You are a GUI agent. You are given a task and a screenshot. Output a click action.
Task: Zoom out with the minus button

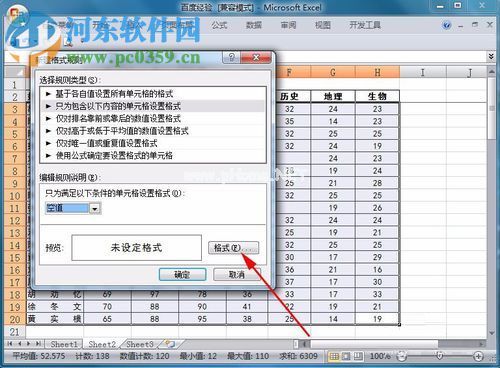point(402,356)
